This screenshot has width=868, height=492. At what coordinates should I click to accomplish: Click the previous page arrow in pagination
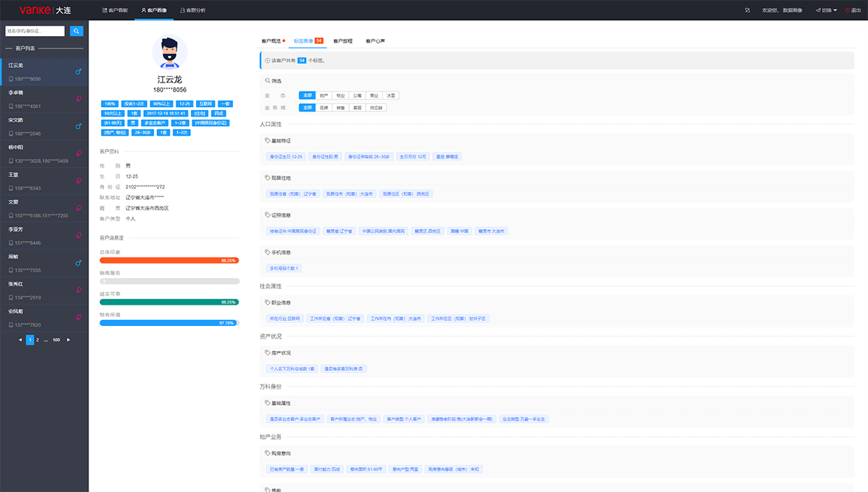[x=21, y=340]
